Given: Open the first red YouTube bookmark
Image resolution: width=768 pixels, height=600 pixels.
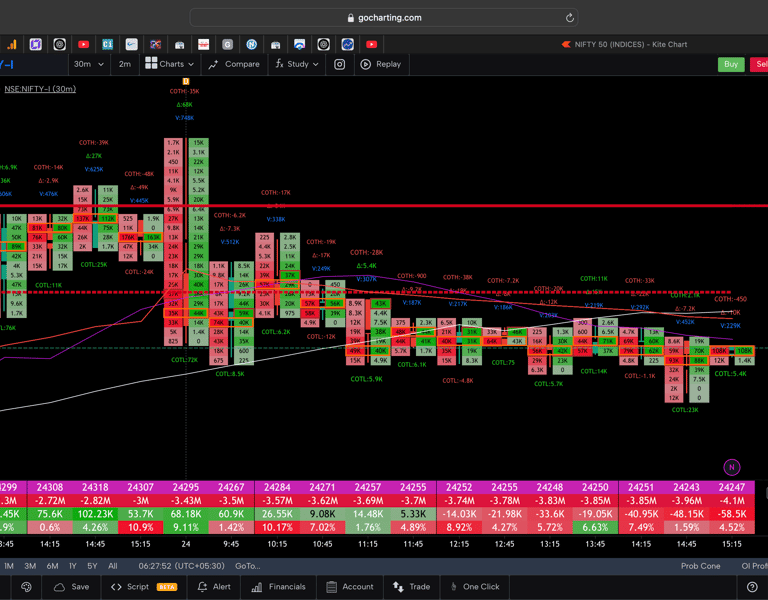Looking at the screenshot, I should pos(83,45).
